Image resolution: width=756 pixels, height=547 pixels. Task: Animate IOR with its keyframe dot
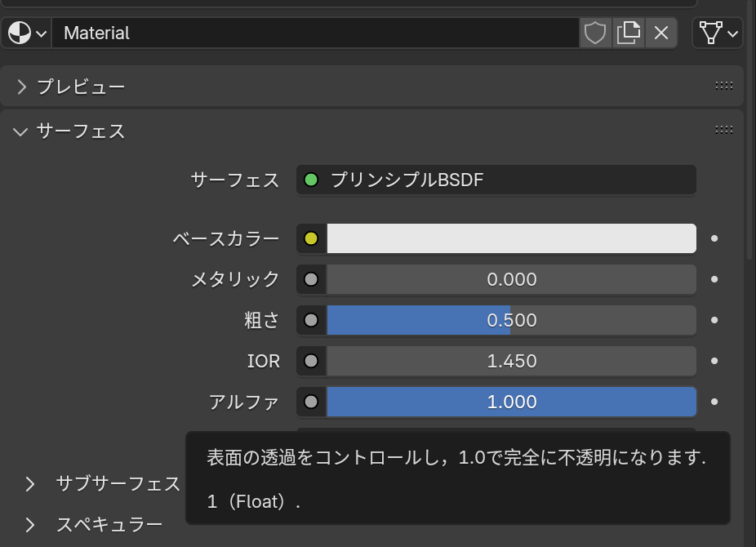tap(714, 361)
